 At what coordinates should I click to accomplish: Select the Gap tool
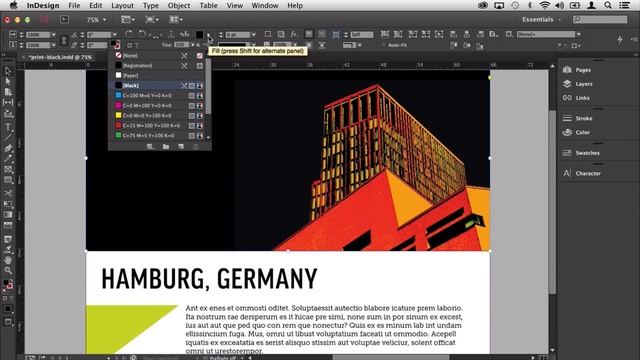8,102
